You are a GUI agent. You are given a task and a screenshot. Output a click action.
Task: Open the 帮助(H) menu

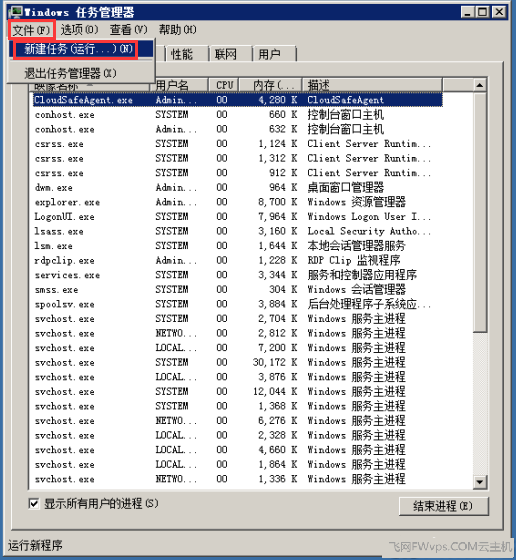[x=178, y=30]
